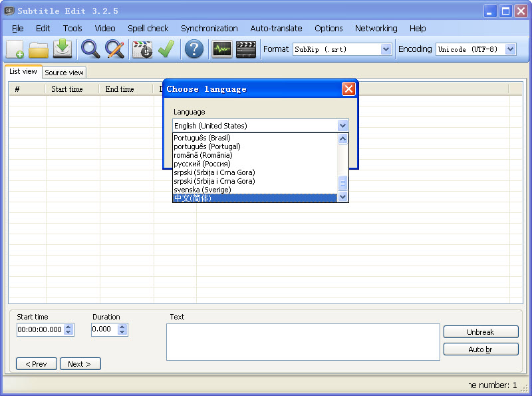Open the Encoding Unicode (UTF-8) dropdown
The width and height of the screenshot is (532, 396).
tap(511, 50)
